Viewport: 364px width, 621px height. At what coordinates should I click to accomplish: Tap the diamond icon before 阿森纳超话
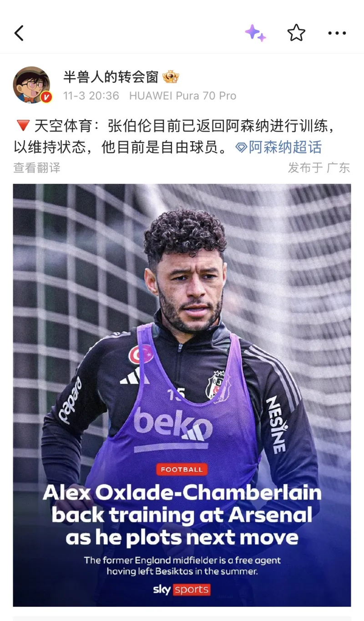pyautogui.click(x=241, y=148)
